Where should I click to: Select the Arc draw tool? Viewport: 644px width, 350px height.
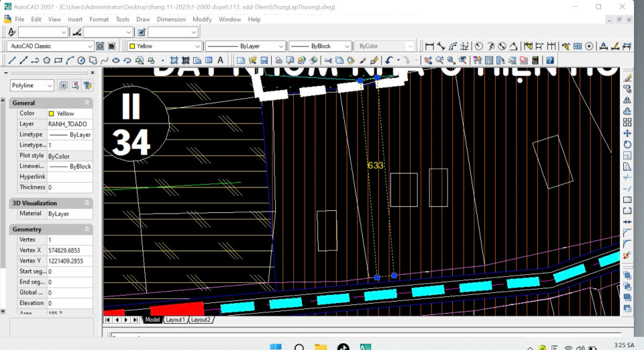click(x=70, y=60)
